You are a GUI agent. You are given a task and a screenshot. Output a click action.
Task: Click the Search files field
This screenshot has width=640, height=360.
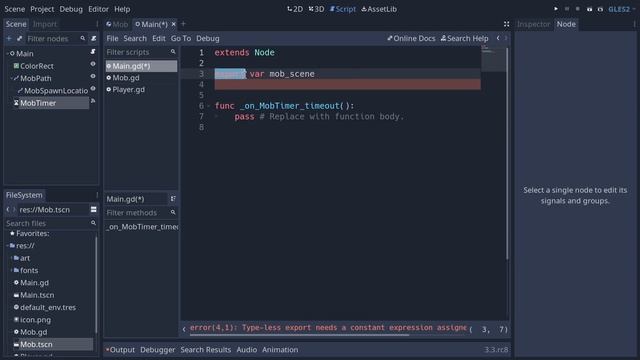pyautogui.click(x=51, y=223)
